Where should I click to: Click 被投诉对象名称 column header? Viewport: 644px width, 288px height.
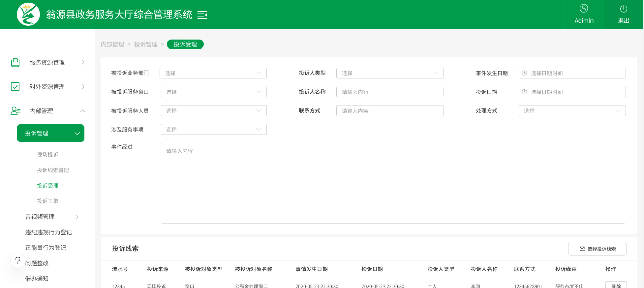click(x=253, y=269)
